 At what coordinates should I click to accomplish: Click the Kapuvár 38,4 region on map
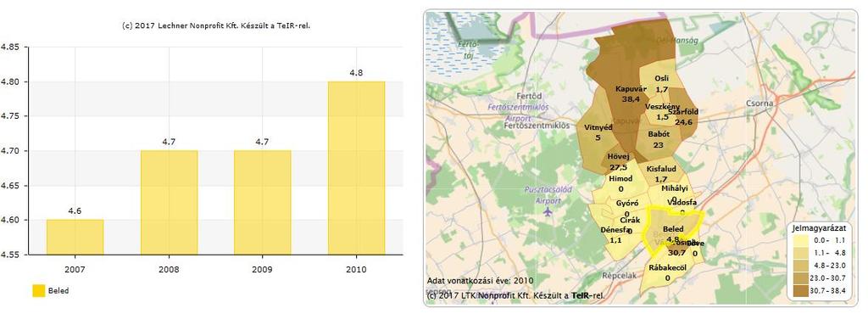[x=631, y=93]
